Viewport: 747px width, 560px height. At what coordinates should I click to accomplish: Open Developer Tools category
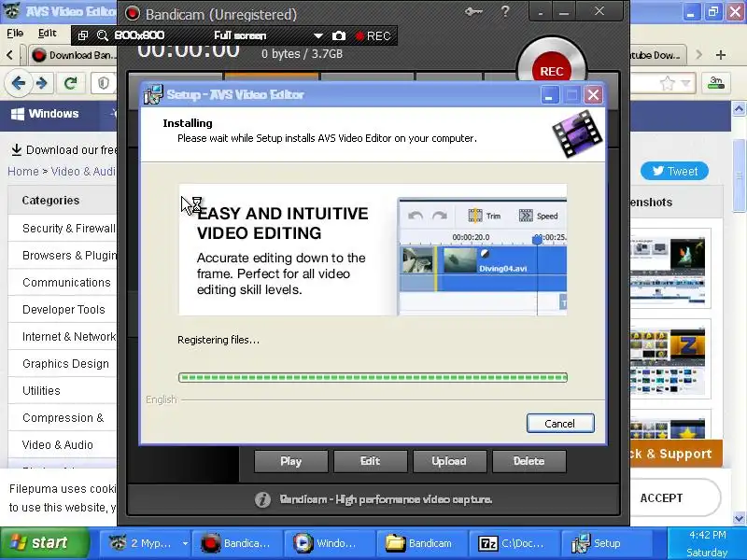[63, 310]
